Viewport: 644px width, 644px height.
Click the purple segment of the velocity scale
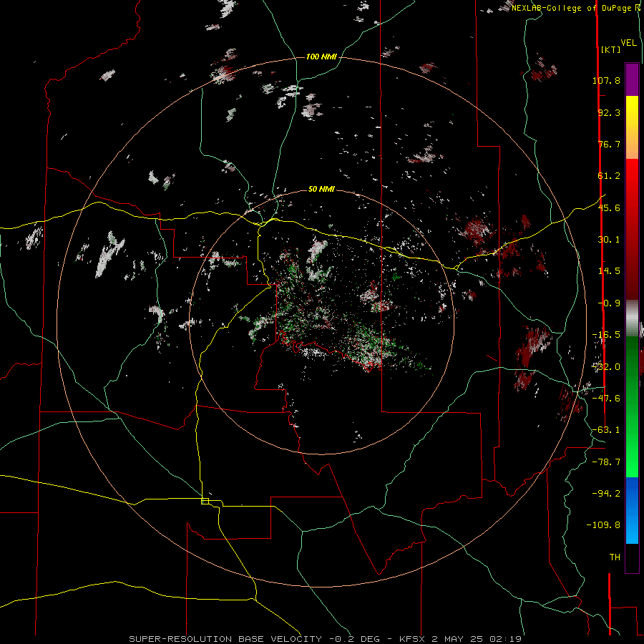[x=632, y=79]
